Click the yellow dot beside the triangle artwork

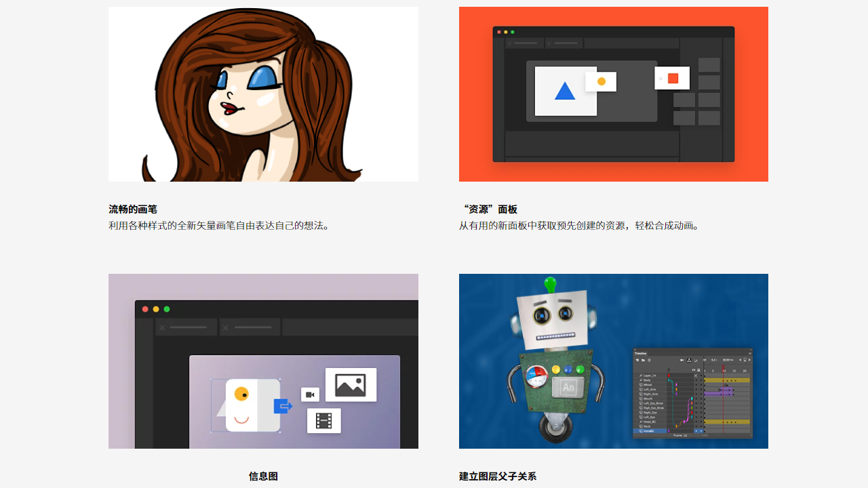[601, 81]
